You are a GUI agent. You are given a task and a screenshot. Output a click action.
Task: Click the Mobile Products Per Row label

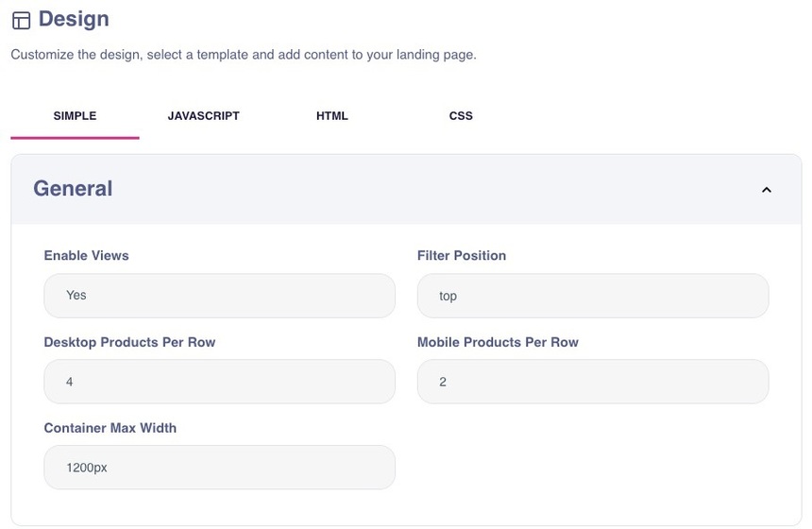(498, 342)
